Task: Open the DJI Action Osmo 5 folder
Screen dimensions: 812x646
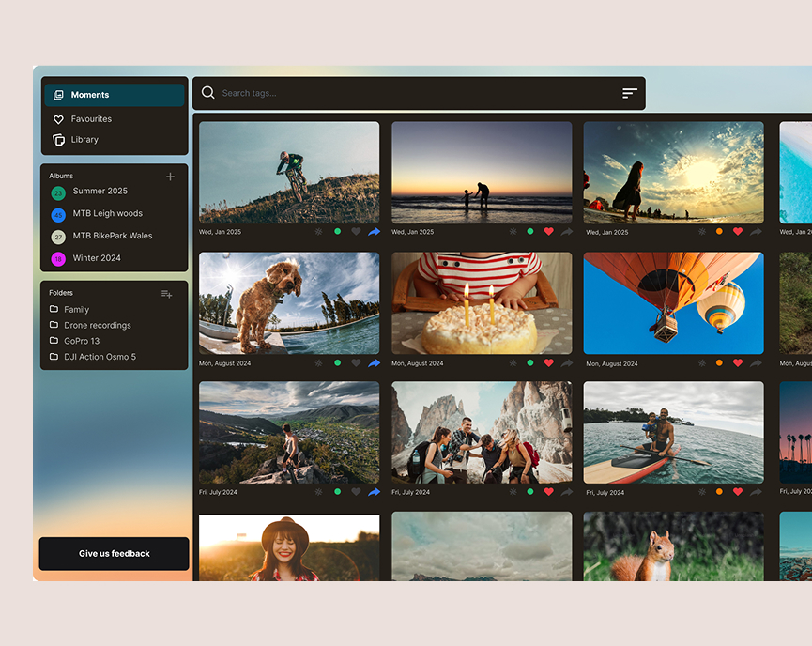Action: pyautogui.click(x=100, y=357)
